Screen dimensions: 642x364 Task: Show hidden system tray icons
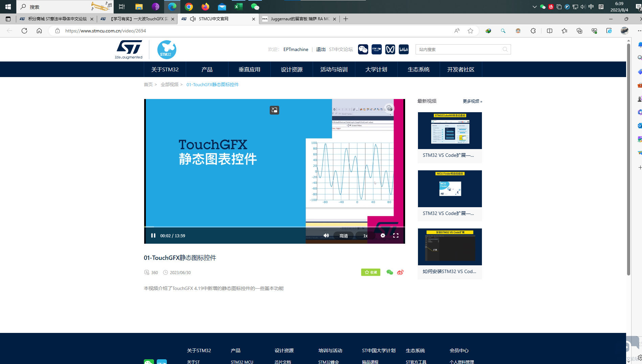point(534,7)
